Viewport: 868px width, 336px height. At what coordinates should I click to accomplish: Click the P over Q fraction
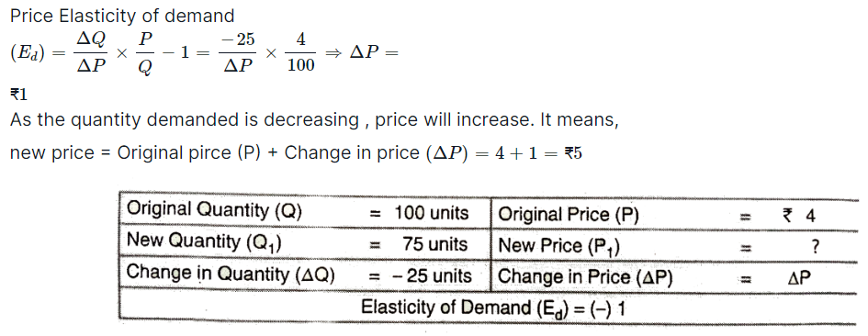(x=146, y=52)
